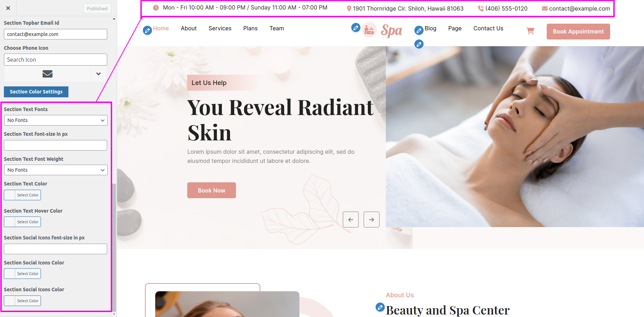Click the customizer panel vertical scrollbar
The image size is (644, 317).
coord(114,247)
